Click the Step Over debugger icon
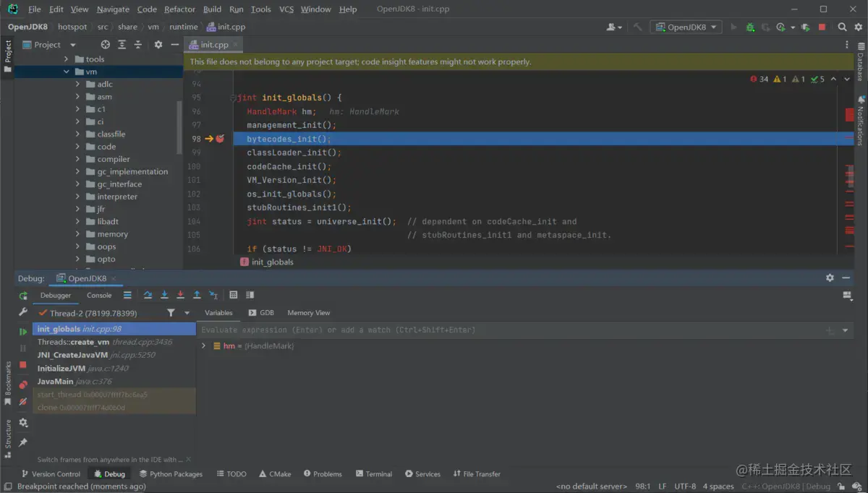The width and height of the screenshot is (868, 493). [x=148, y=295]
